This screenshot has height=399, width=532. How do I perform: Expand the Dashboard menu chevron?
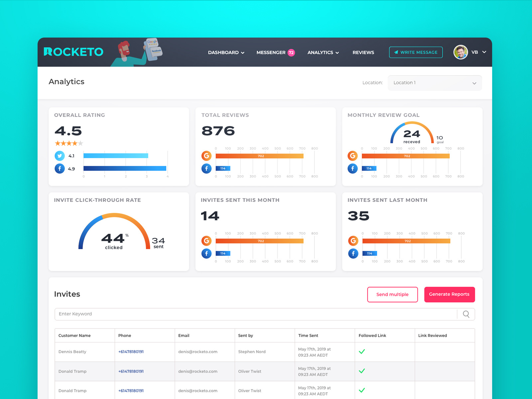pos(243,53)
